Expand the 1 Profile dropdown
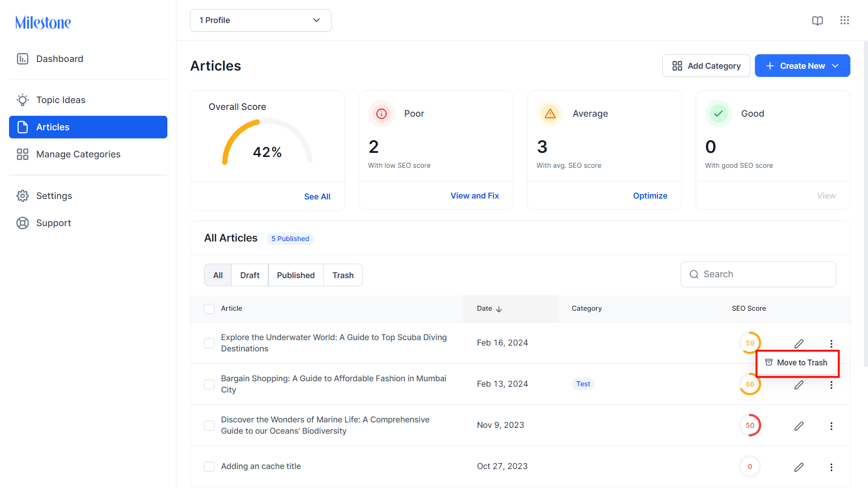 (x=261, y=20)
